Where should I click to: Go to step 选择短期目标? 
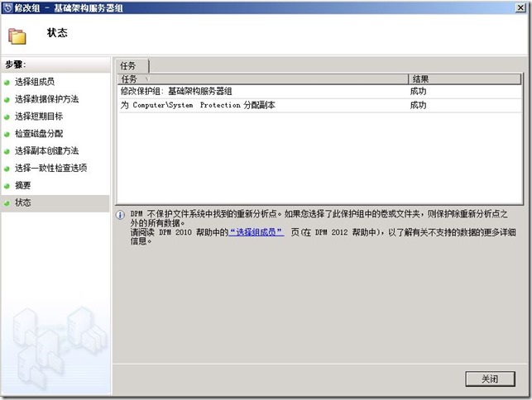(39, 117)
